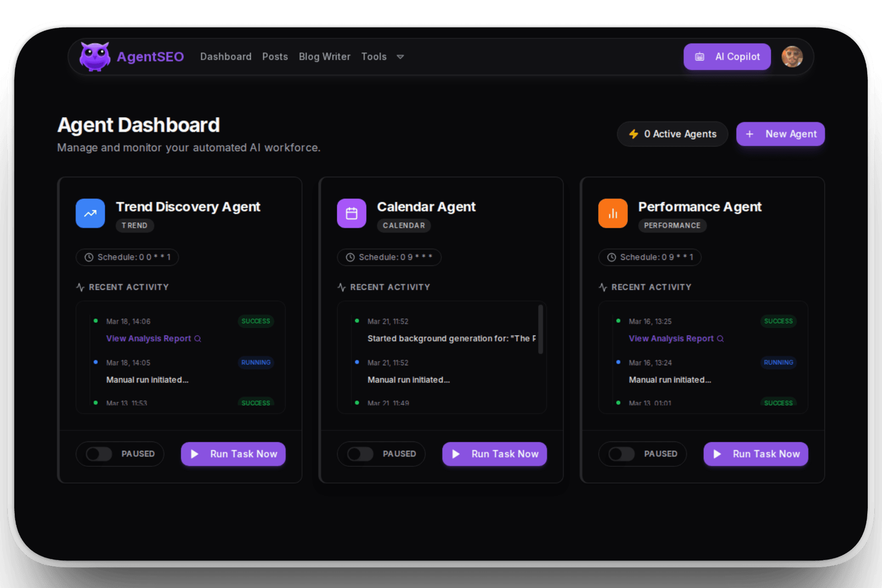This screenshot has height=588, width=882.
Task: Click the user profile avatar
Action: (792, 57)
